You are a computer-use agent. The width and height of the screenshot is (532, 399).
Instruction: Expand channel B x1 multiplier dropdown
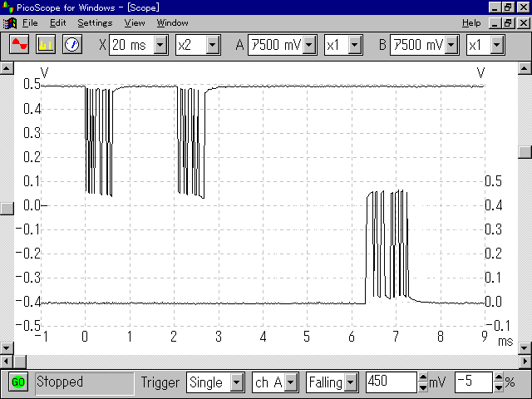497,45
